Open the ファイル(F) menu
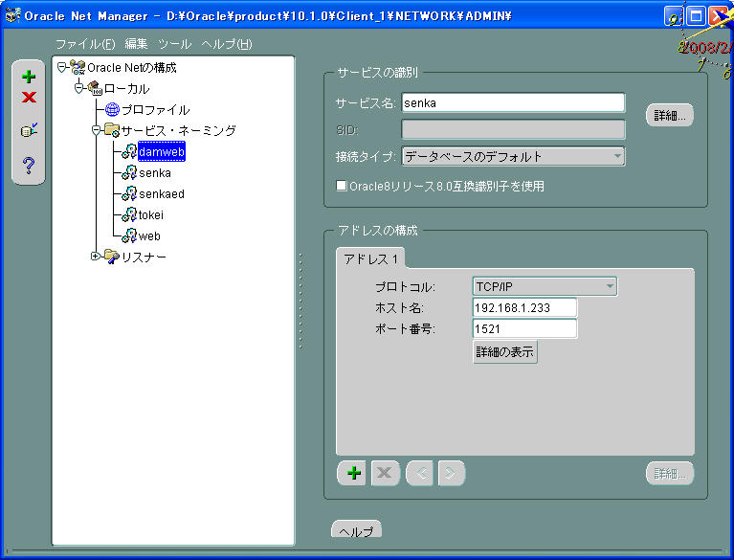This screenshot has width=734, height=560. coord(85,44)
